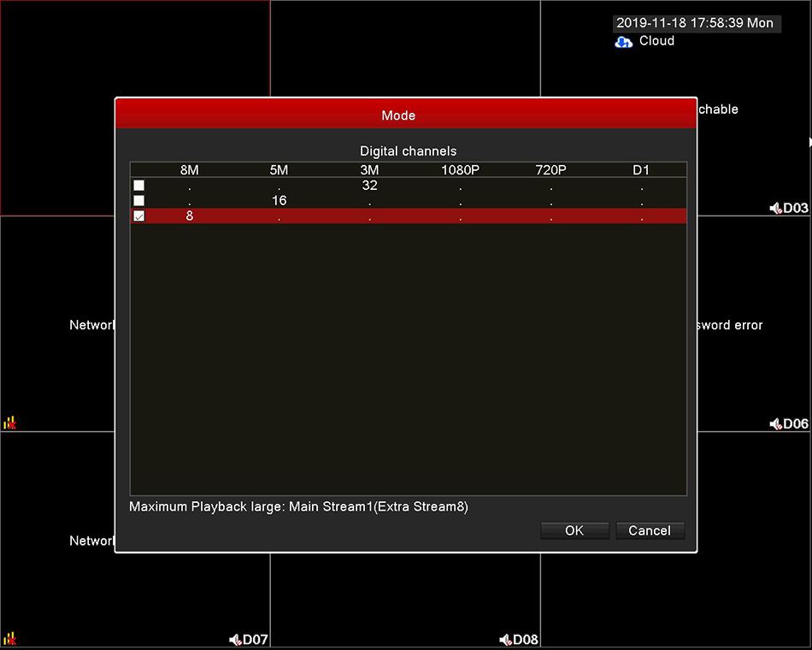Click the 720P column header
The width and height of the screenshot is (812, 650).
(550, 170)
